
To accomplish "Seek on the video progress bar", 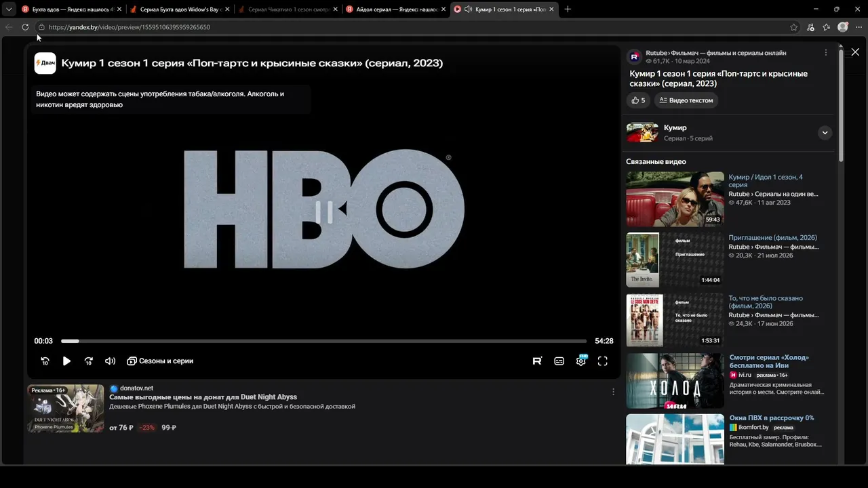I will pyautogui.click(x=323, y=341).
